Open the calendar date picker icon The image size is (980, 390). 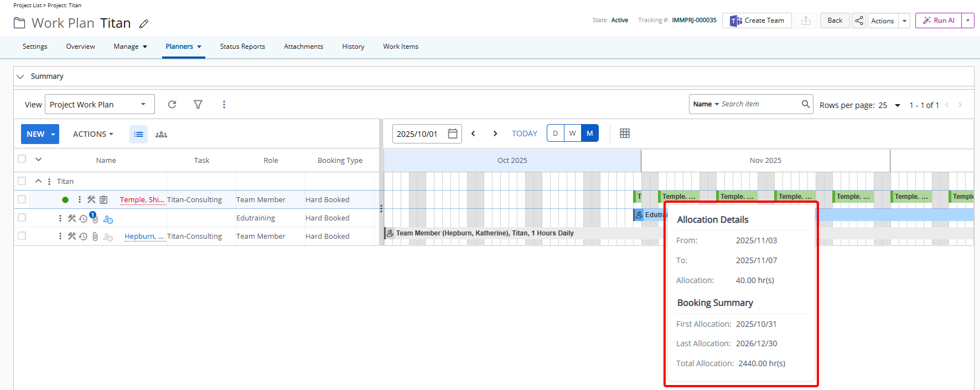point(453,134)
